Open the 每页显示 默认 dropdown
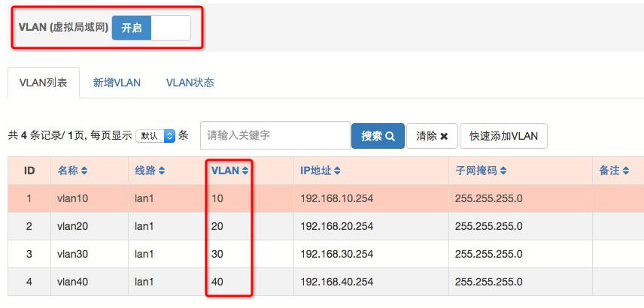 [x=156, y=136]
